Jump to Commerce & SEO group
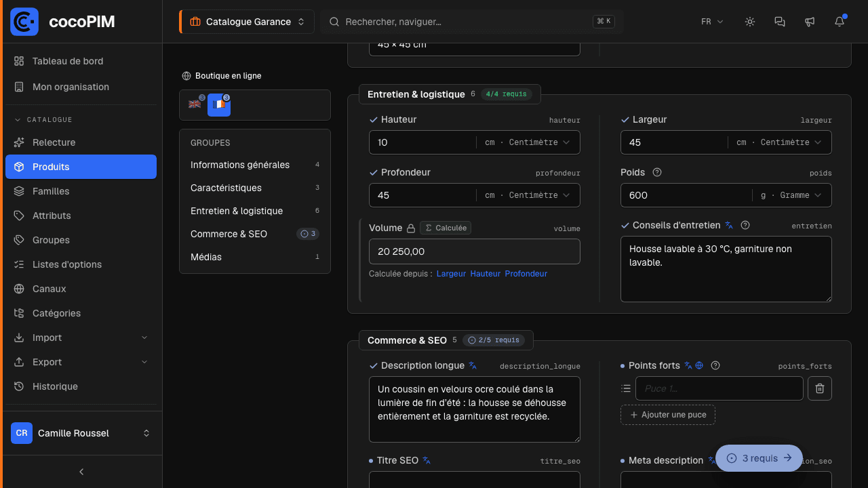 click(x=255, y=234)
